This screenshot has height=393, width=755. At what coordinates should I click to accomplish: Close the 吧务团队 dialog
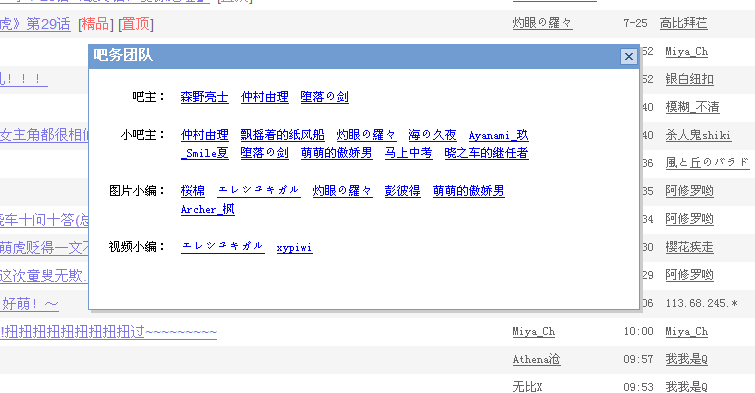click(628, 57)
